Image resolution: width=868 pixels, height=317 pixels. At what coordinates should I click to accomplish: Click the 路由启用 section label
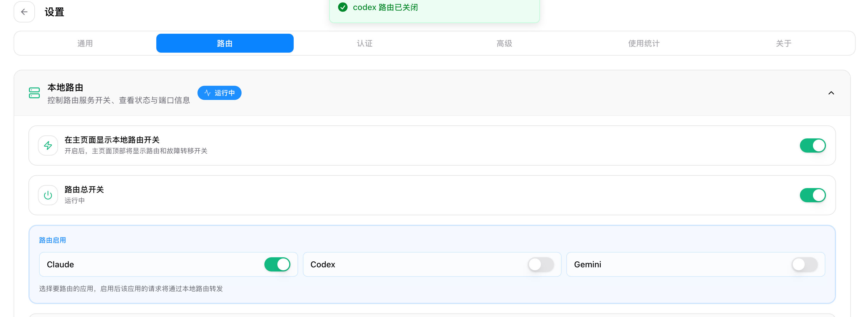(x=53, y=240)
